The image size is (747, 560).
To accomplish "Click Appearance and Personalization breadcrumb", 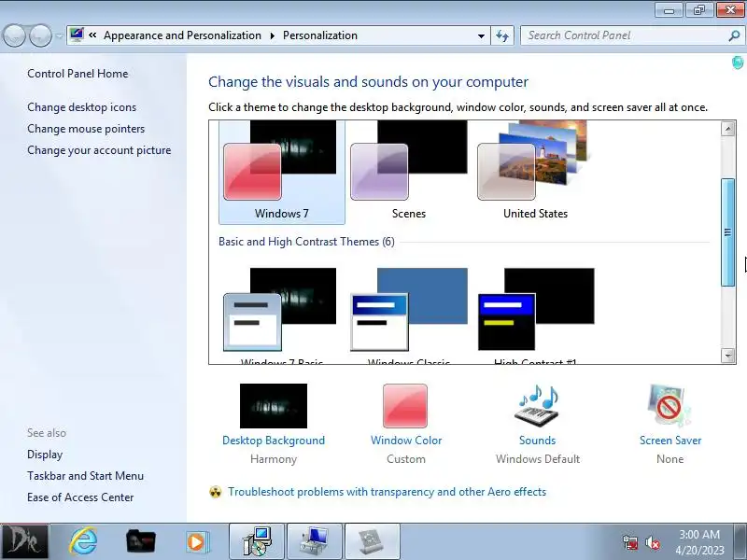I will 182,35.
